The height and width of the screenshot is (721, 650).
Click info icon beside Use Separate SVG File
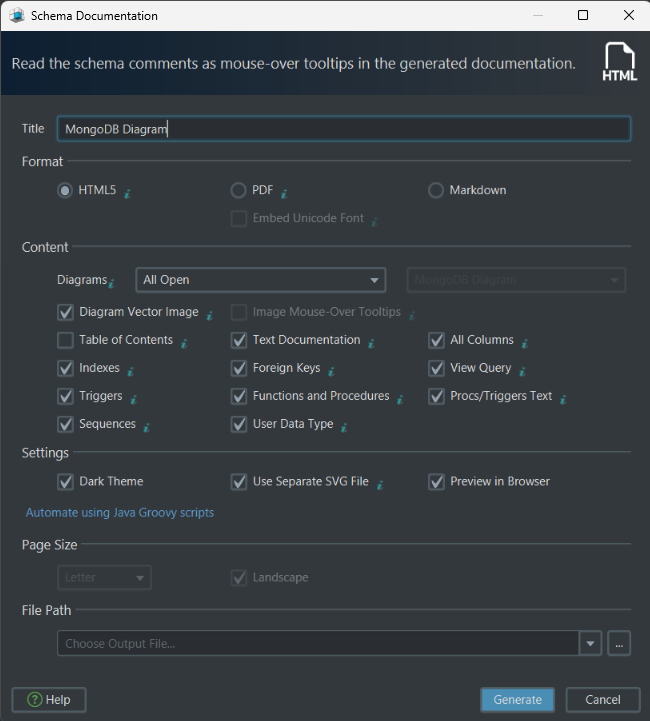pyautogui.click(x=380, y=485)
